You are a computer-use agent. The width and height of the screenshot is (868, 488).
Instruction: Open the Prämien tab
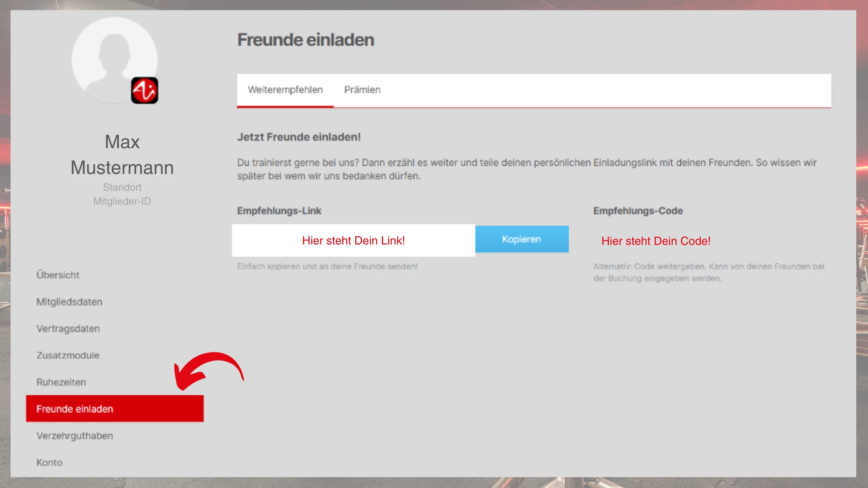[x=362, y=90]
